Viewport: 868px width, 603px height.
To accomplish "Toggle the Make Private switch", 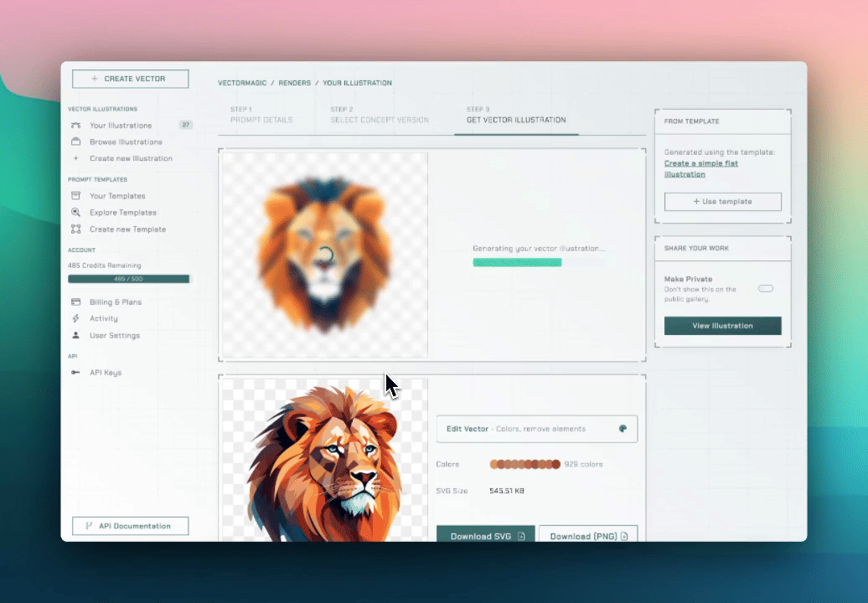I will [x=765, y=289].
